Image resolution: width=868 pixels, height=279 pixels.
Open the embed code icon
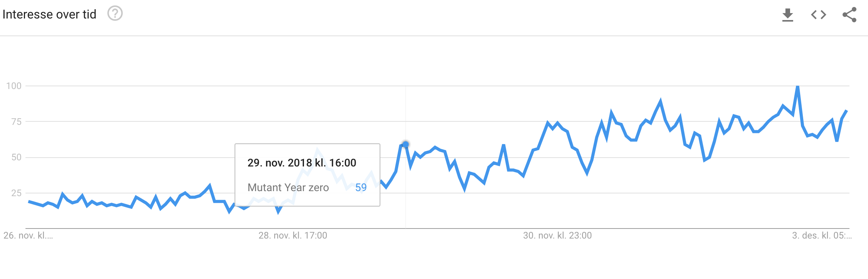[818, 15]
